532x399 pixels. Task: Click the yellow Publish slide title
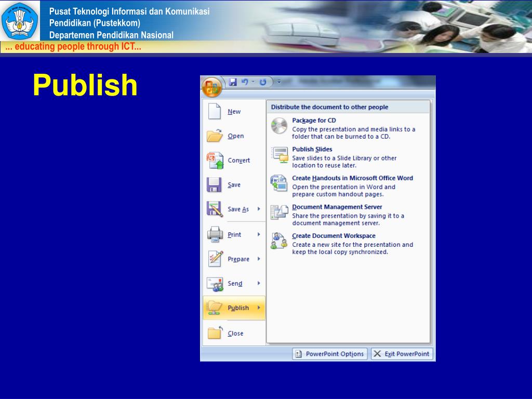pos(85,85)
